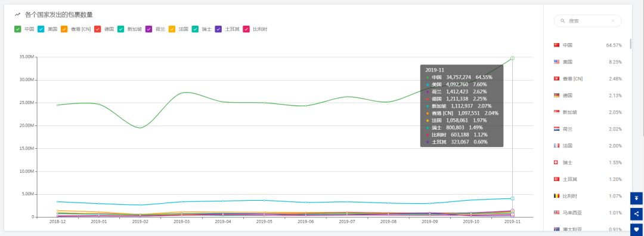This screenshot has height=236, width=644.
Task: Click the Belgium flag icon in the country list
Action: click(556, 196)
